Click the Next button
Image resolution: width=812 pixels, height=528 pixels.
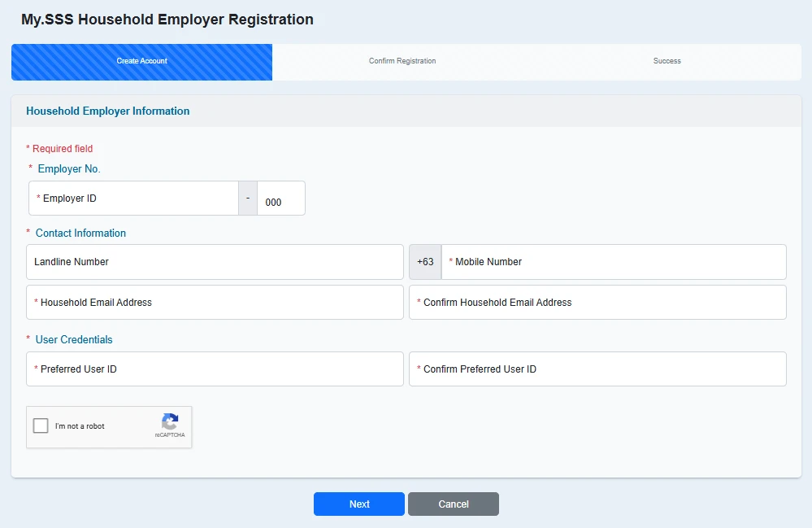point(359,504)
